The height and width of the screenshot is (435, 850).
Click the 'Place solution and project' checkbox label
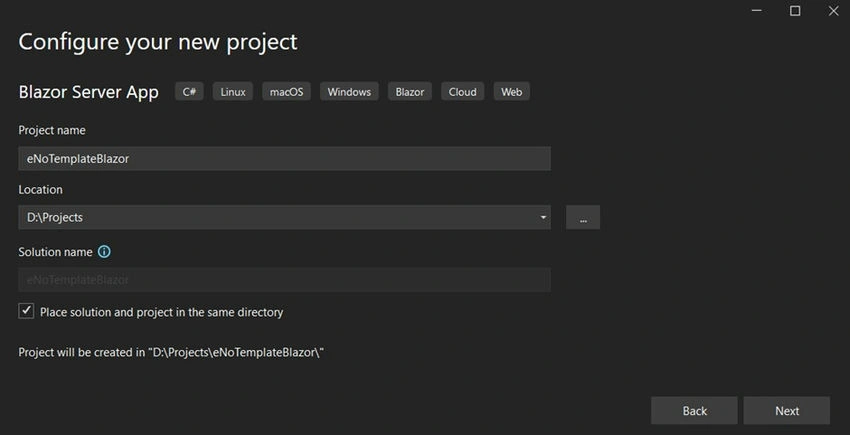tap(162, 312)
